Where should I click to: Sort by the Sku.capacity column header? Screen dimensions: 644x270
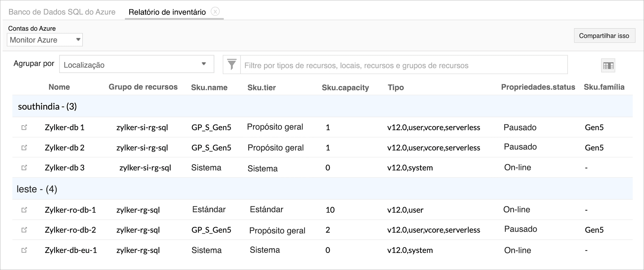[345, 87]
